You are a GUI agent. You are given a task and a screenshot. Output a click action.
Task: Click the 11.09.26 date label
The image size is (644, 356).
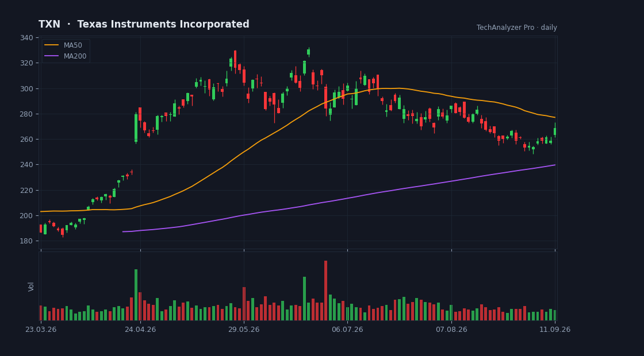tap(555, 330)
